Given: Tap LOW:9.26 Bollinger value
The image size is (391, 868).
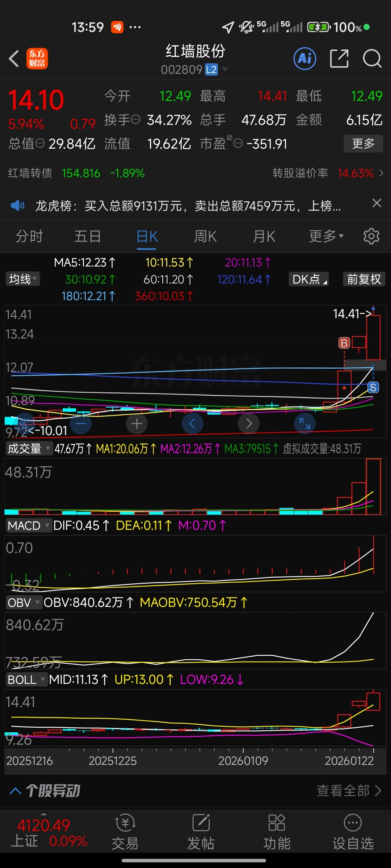Looking at the screenshot, I should pyautogui.click(x=211, y=679).
